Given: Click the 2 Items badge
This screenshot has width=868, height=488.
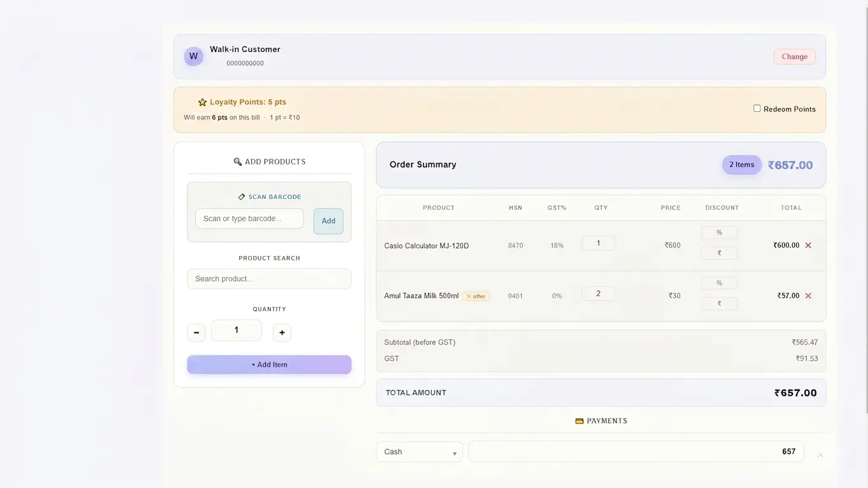Looking at the screenshot, I should coord(741,165).
